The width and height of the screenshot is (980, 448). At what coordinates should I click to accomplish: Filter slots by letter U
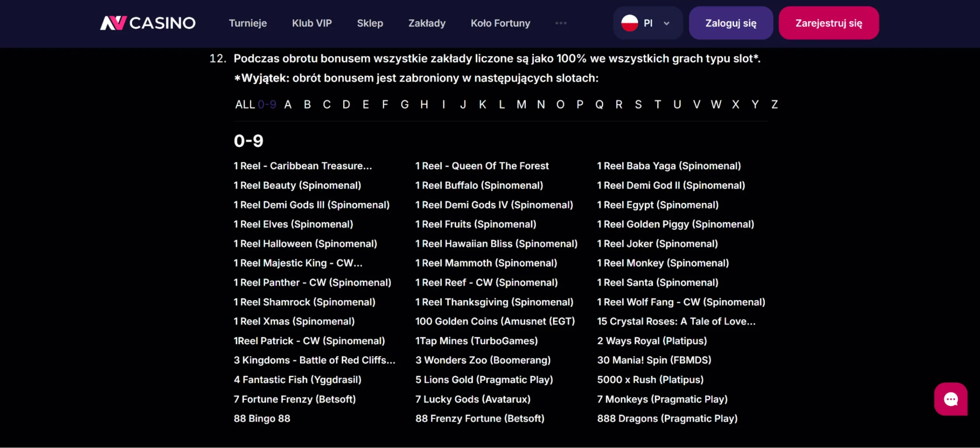(x=677, y=104)
